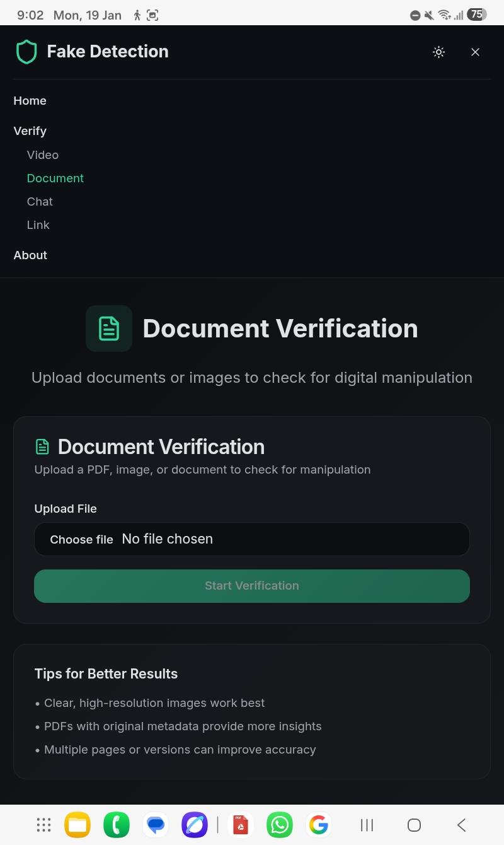Open the app drawer grid icon

point(43,825)
